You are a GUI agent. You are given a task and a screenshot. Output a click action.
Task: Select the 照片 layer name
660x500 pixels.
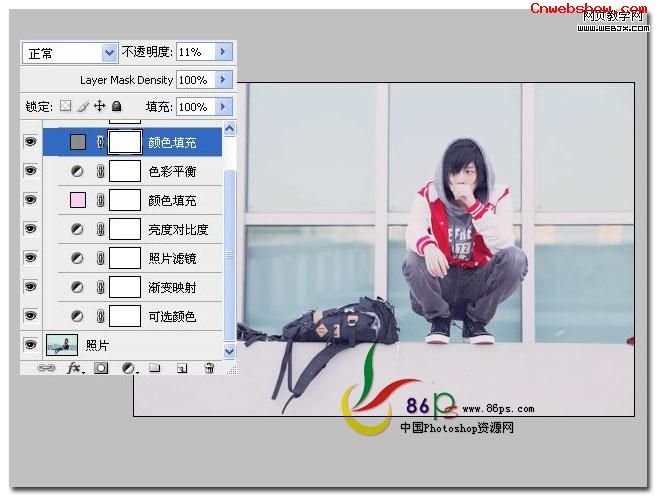pos(98,346)
